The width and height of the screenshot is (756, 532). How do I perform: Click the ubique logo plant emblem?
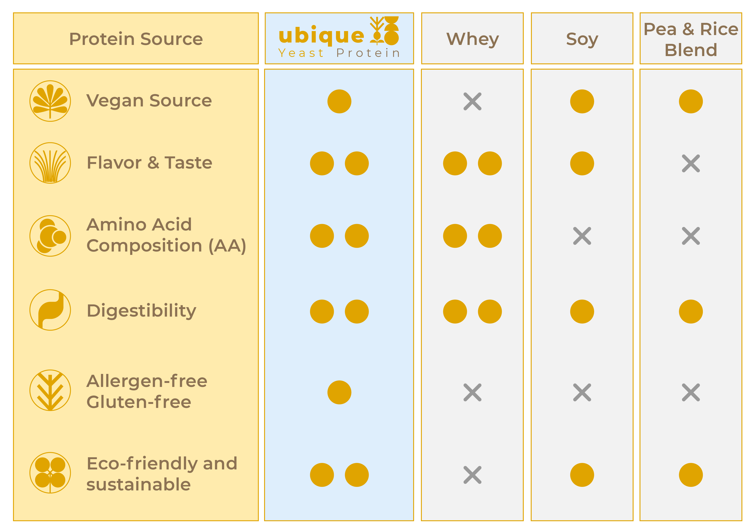[x=384, y=30]
